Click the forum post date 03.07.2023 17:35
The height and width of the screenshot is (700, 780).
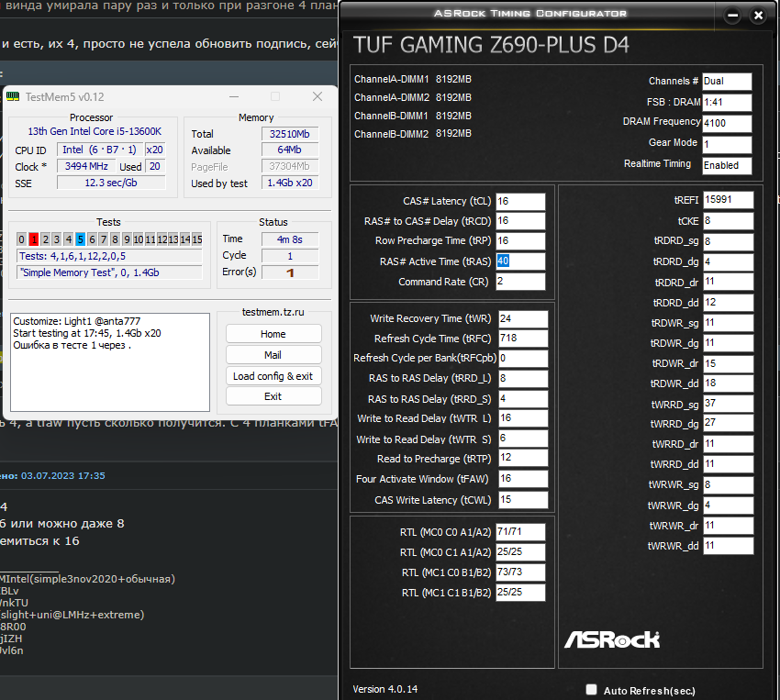(63, 476)
